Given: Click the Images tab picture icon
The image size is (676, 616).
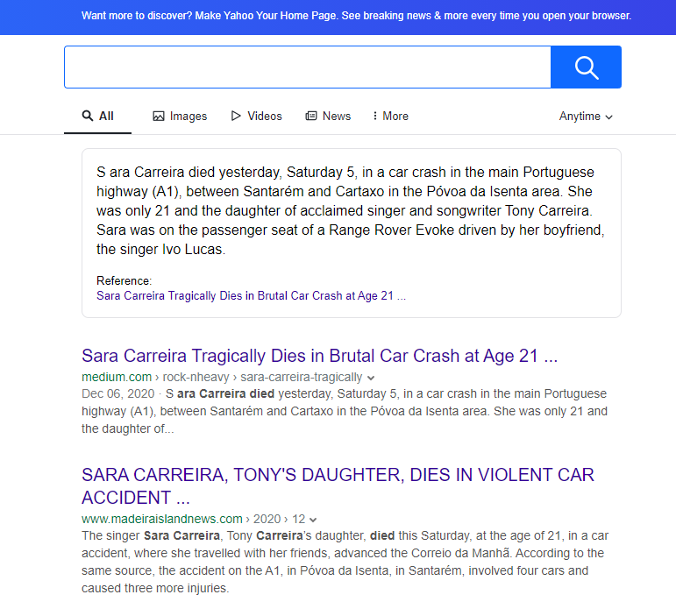Looking at the screenshot, I should tap(159, 117).
